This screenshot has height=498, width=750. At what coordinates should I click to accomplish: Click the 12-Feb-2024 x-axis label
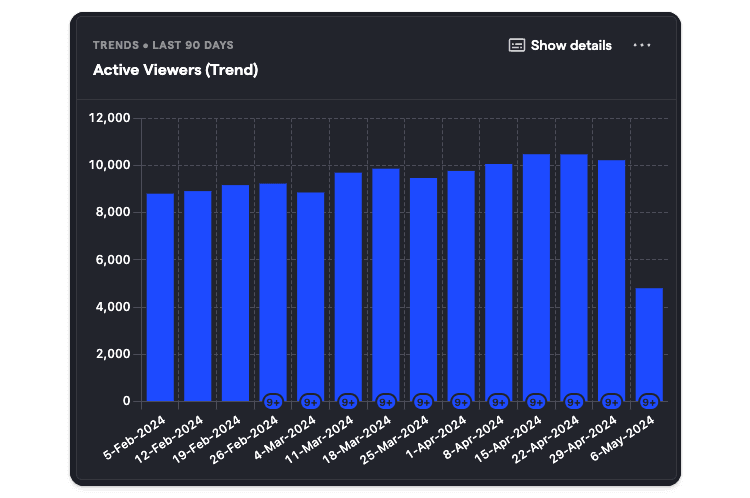click(168, 440)
